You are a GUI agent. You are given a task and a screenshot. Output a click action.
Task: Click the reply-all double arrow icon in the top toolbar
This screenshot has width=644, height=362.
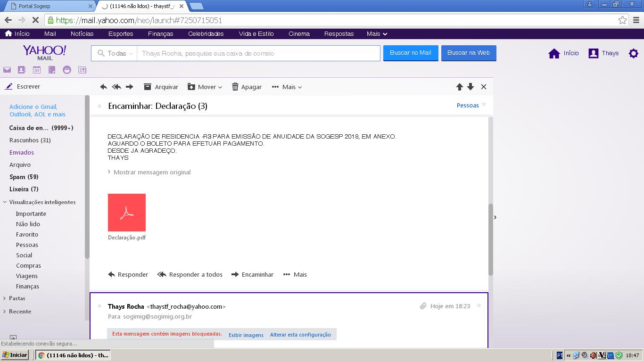(116, 87)
